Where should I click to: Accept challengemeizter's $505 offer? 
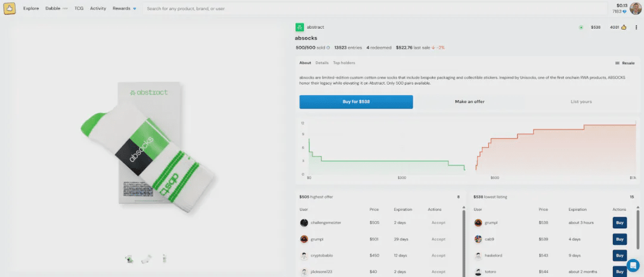coord(438,223)
